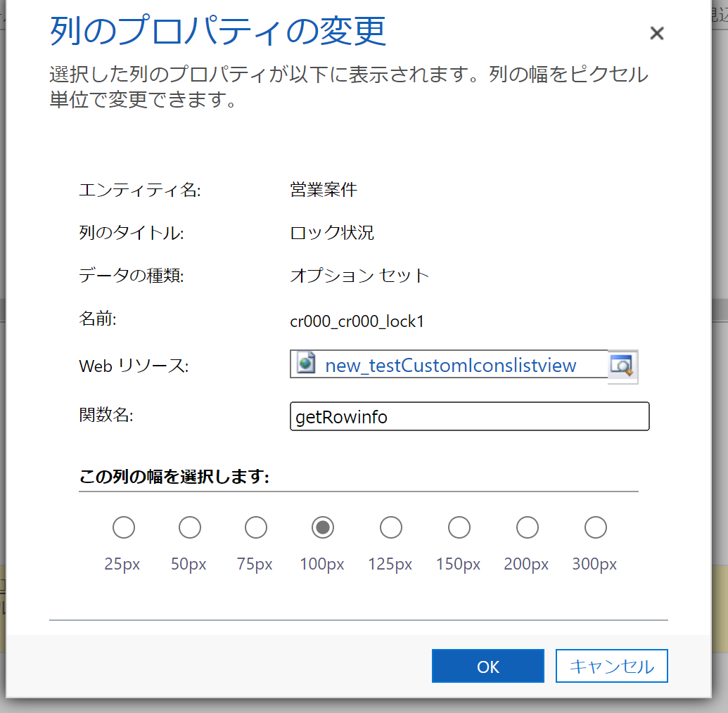Click the web resource file icon

tap(307, 364)
